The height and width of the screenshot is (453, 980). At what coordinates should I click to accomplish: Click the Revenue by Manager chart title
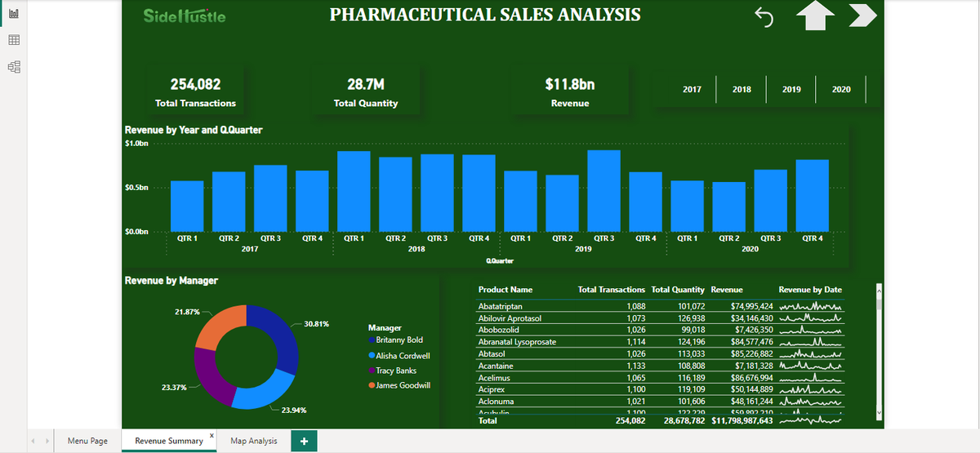pos(171,281)
